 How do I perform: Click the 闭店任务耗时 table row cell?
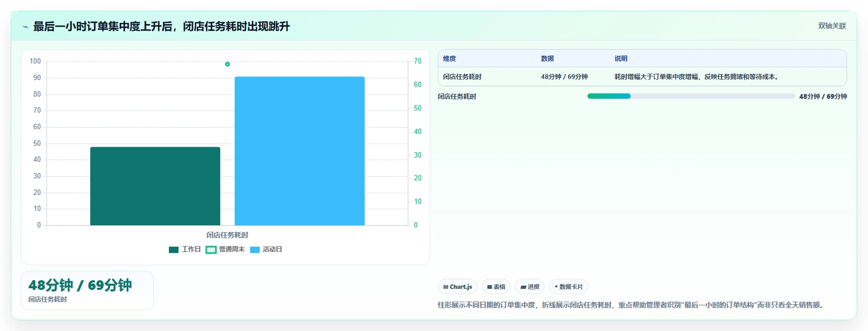[462, 77]
